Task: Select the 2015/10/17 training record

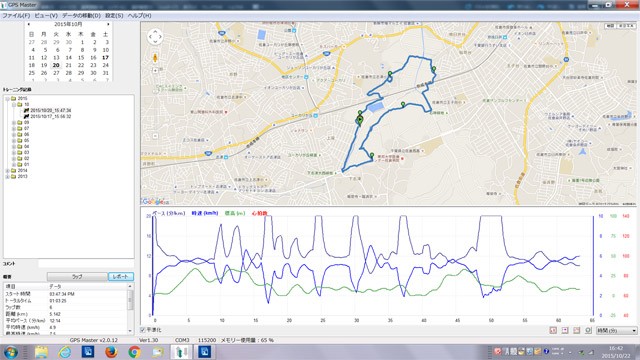Action: click(51, 116)
